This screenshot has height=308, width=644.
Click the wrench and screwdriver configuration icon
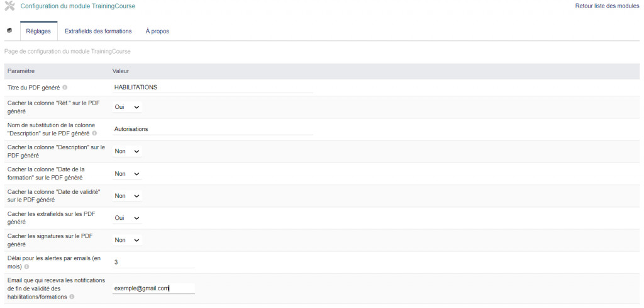coord(9,6)
